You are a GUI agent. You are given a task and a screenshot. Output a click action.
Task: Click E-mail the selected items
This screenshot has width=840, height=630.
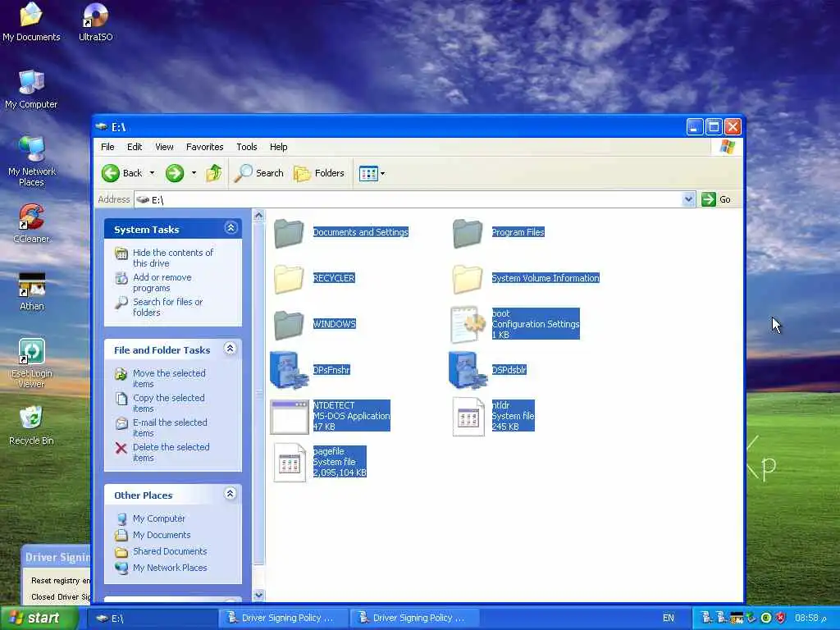[x=169, y=427]
